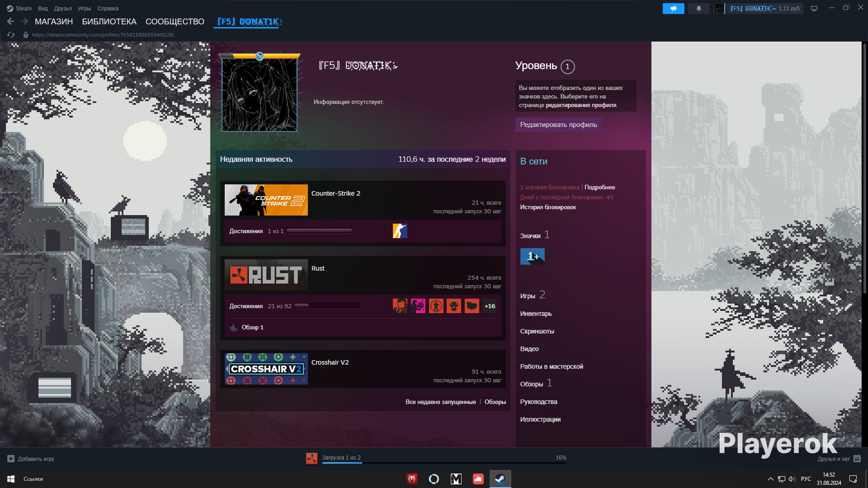Show the +16 more Rust achievements
The image size is (868, 488).
490,306
